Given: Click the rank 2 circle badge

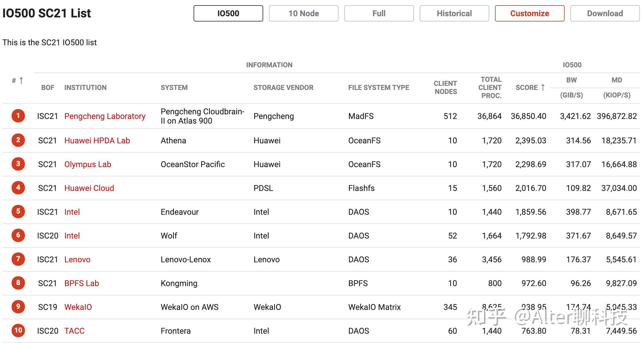Looking at the screenshot, I should click(18, 140).
